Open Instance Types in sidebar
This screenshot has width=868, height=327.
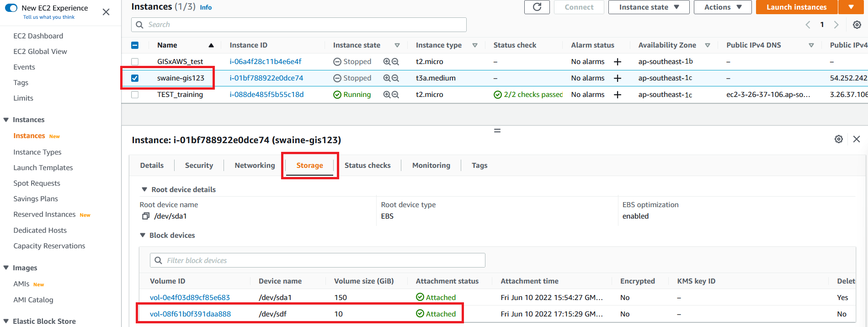pos(37,152)
